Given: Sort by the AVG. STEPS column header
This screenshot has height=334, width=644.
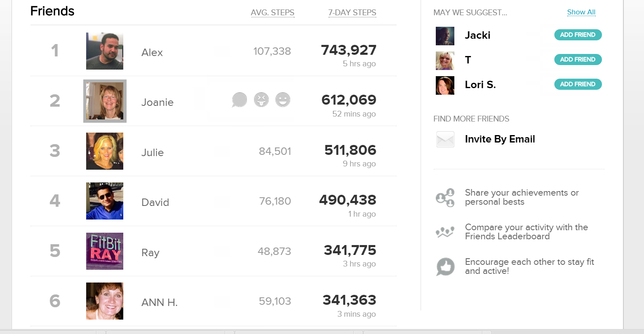Looking at the screenshot, I should point(273,13).
